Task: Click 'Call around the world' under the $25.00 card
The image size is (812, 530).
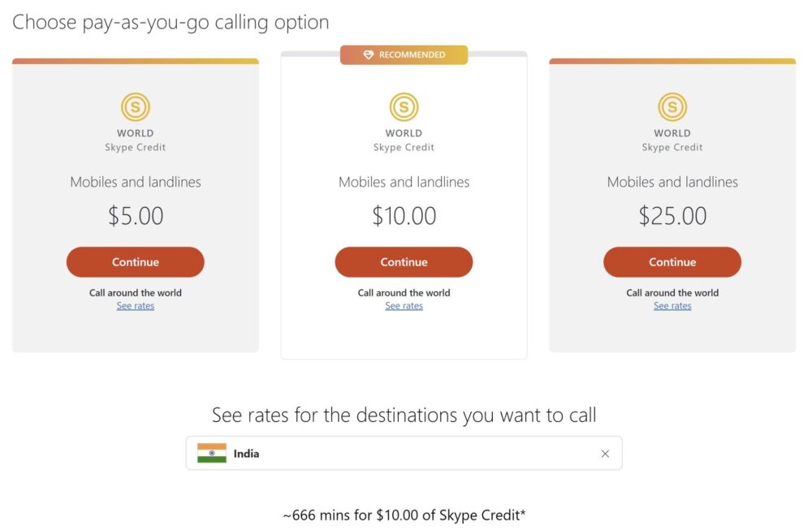Action: [x=672, y=293]
